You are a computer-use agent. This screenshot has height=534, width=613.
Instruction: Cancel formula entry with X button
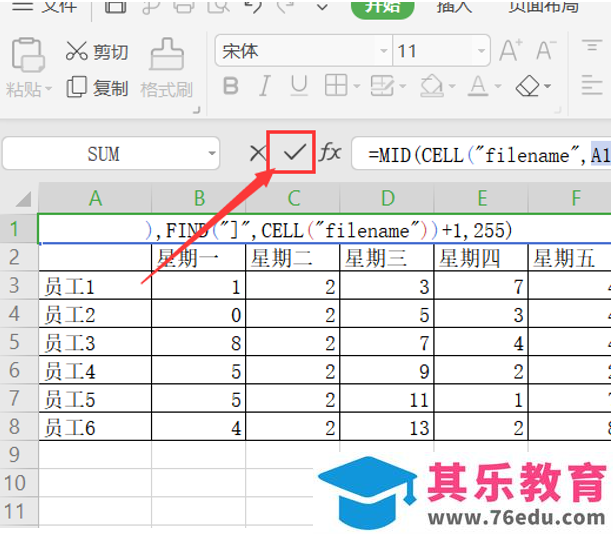click(258, 153)
